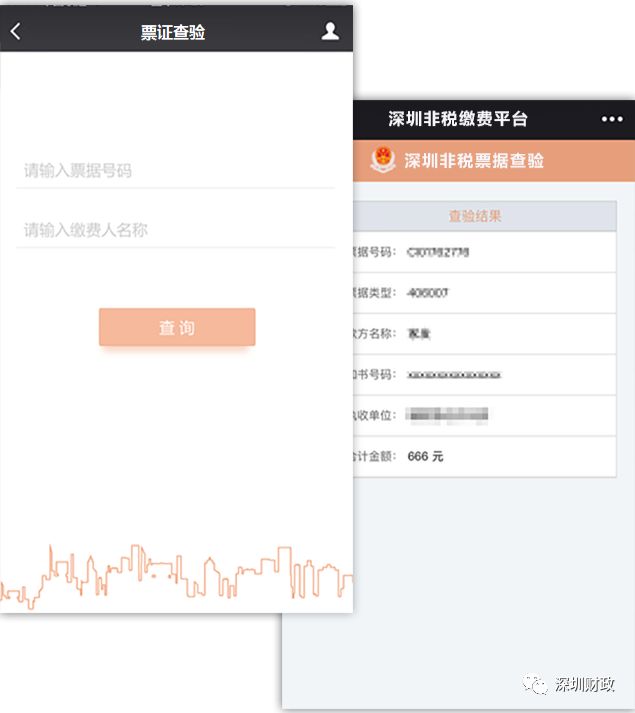Screen dimensions: 635x713
Task: Select the 666 元 amount value
Action: click(x=425, y=456)
